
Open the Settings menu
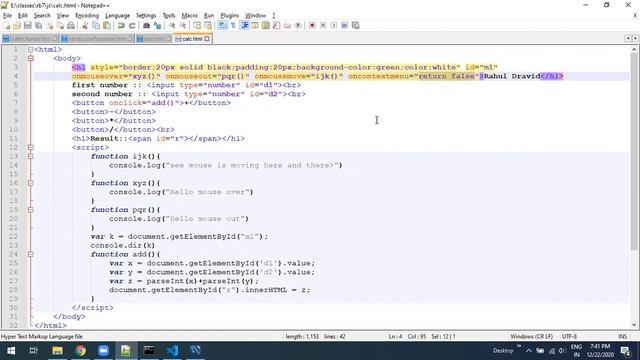click(x=146, y=16)
